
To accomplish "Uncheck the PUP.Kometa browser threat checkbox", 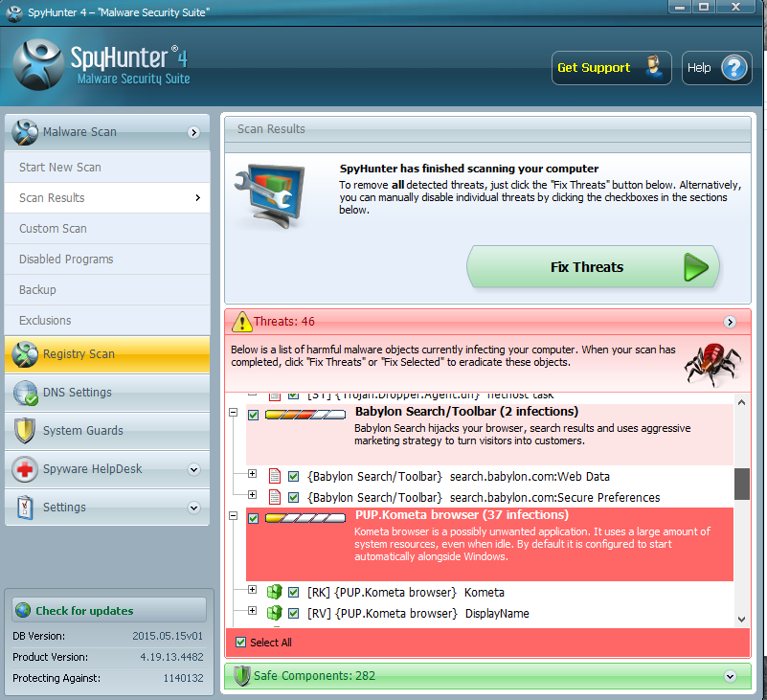I will click(x=253, y=518).
